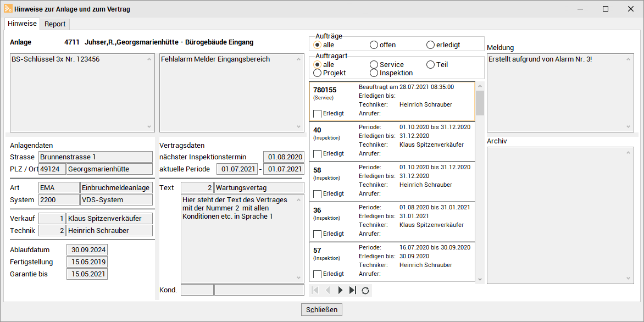Viewport: 644px width, 322px height.
Task: Check Erledigt for order 57
Action: 317,274
